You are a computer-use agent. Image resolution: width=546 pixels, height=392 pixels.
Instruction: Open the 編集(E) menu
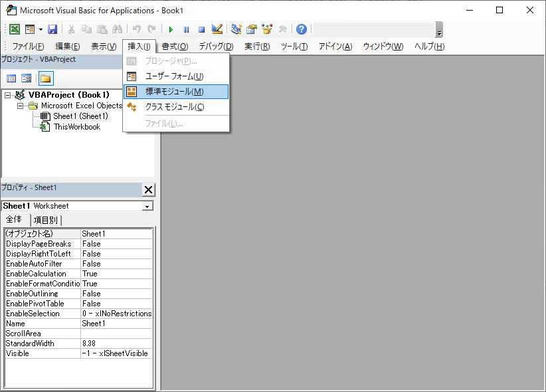68,47
